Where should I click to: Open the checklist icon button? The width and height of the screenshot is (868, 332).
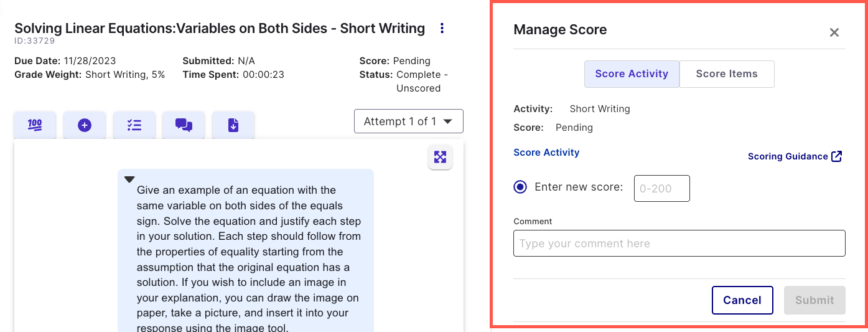pyautogui.click(x=134, y=125)
